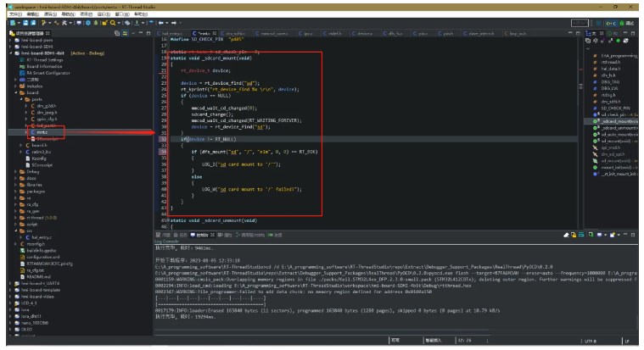Open dropdown beside the download icon
The height and width of the screenshot is (350, 644).
[143, 23]
